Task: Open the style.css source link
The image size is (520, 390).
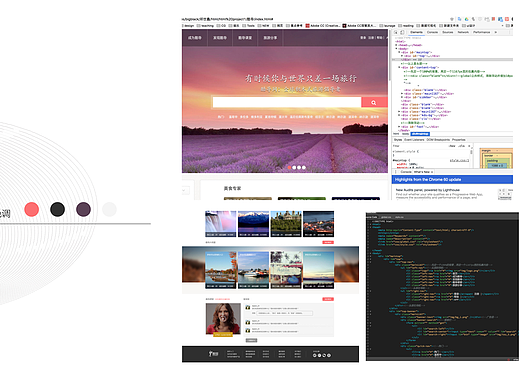Action: (459, 161)
